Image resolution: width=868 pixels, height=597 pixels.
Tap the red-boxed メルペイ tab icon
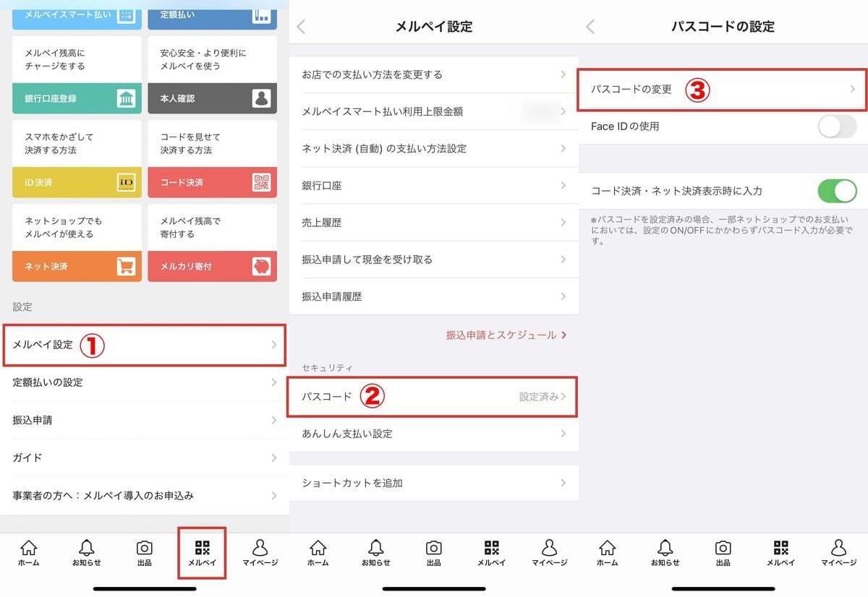coord(203,548)
